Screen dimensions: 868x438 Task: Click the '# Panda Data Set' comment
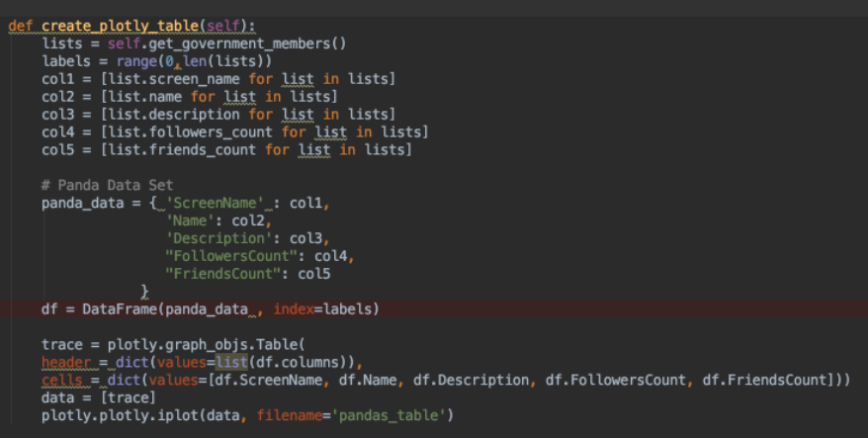(107, 185)
